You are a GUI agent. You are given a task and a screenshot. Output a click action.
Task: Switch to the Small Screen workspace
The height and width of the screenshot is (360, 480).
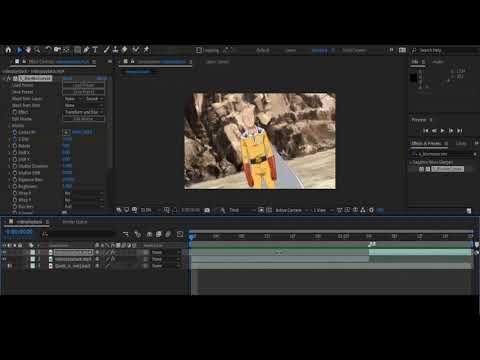pos(354,50)
